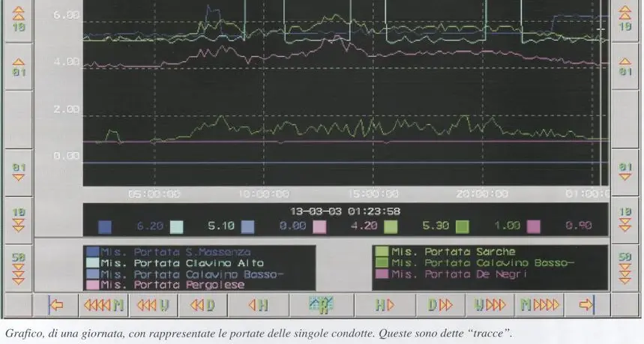
Task: Go back one hour with the H rewind button
Action: tap(259, 304)
